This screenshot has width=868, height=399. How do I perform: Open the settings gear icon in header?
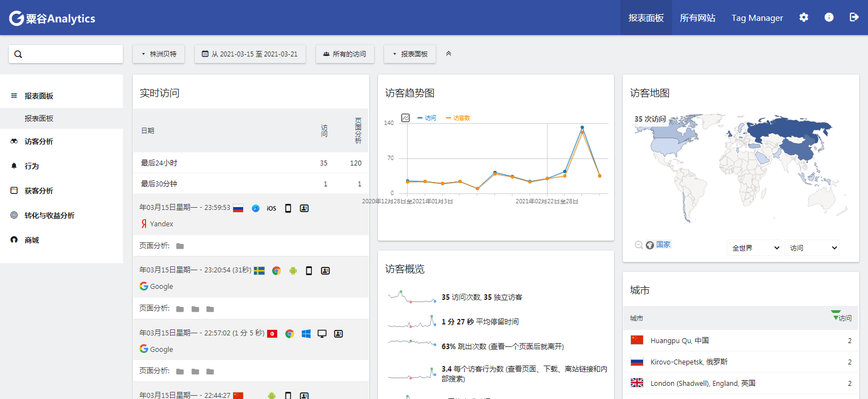[804, 18]
